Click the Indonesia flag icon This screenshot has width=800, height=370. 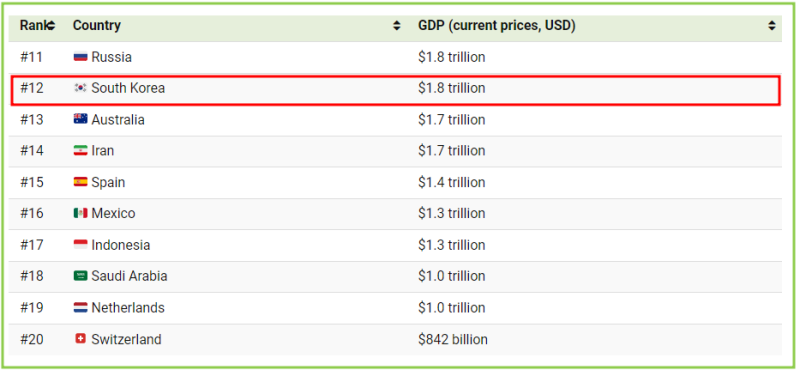click(80, 245)
